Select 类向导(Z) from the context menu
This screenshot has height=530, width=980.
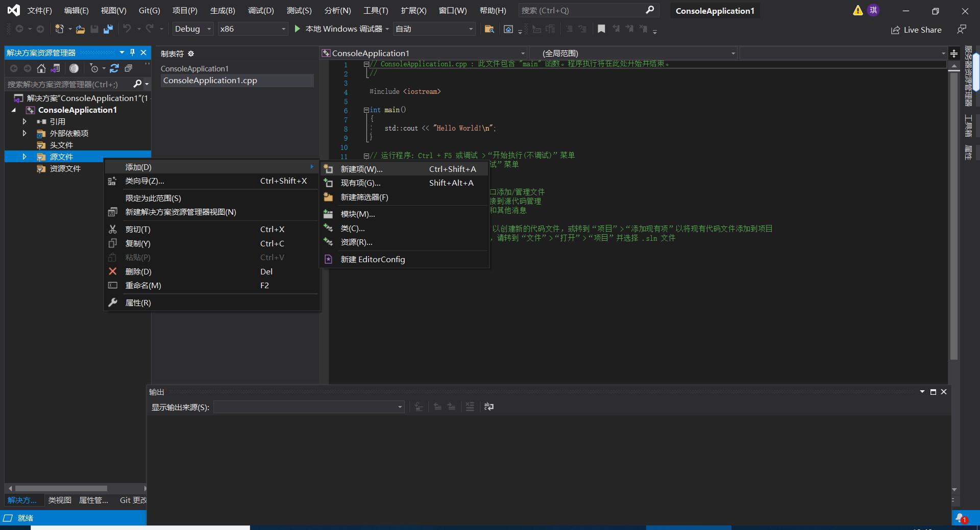(144, 181)
